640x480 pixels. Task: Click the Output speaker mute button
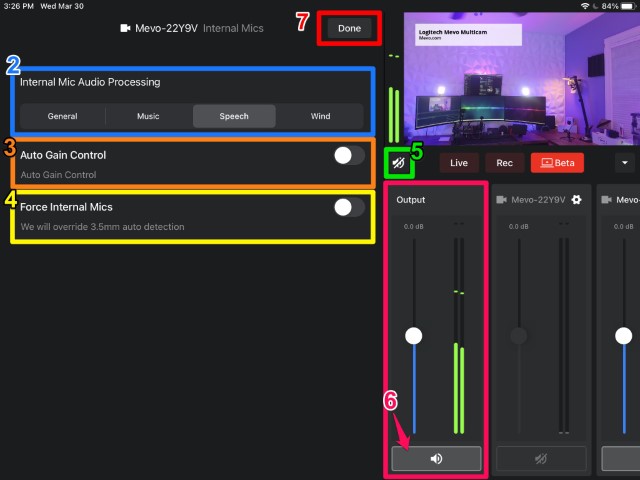[x=436, y=459]
